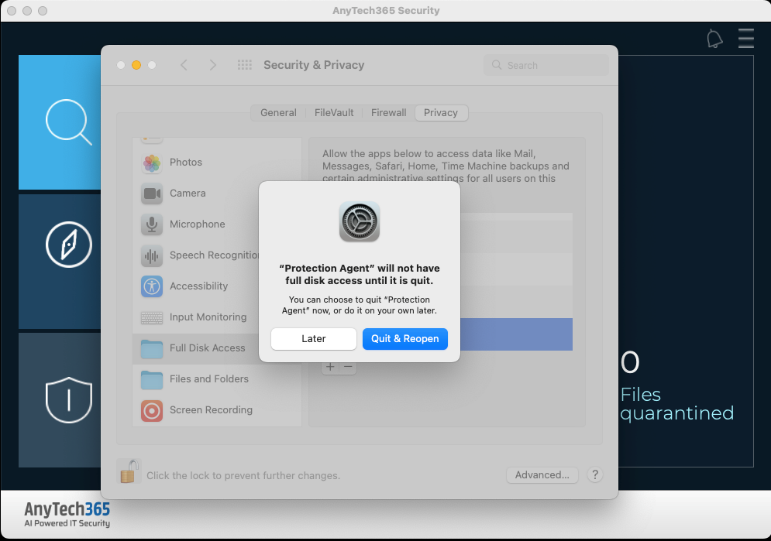Select Speech Recognition in the list

point(217,256)
